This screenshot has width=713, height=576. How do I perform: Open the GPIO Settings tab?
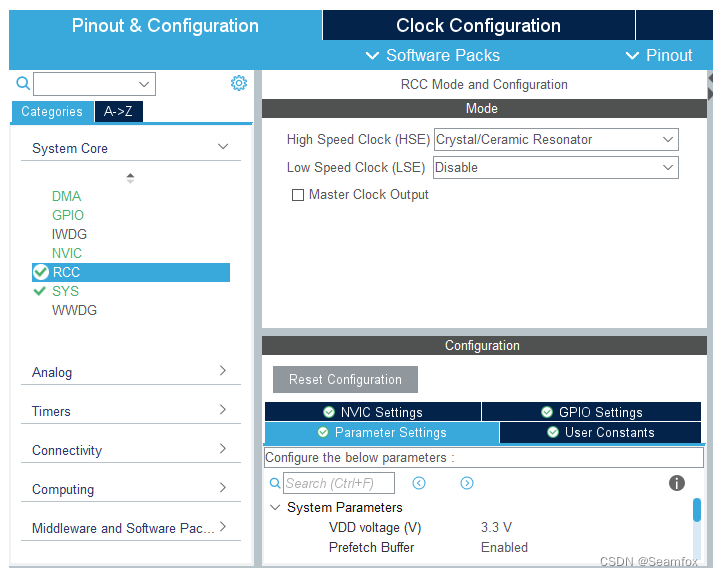click(x=591, y=412)
